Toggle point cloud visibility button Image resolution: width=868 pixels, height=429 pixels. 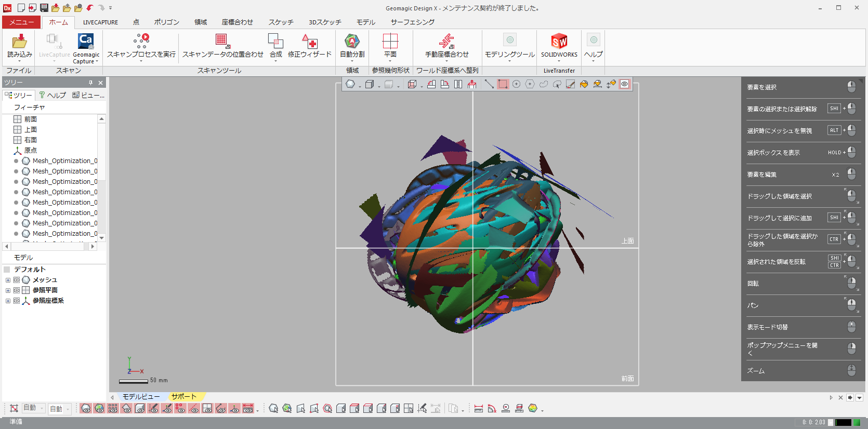113,409
